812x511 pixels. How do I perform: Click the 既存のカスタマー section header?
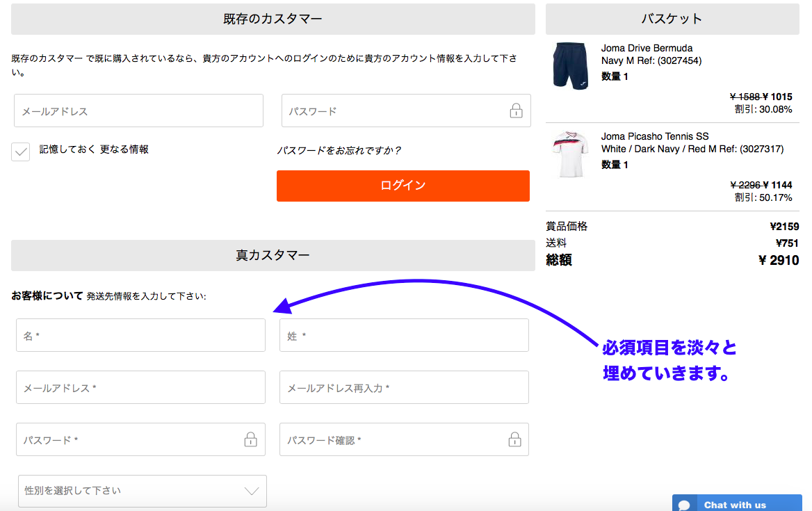tap(273, 19)
